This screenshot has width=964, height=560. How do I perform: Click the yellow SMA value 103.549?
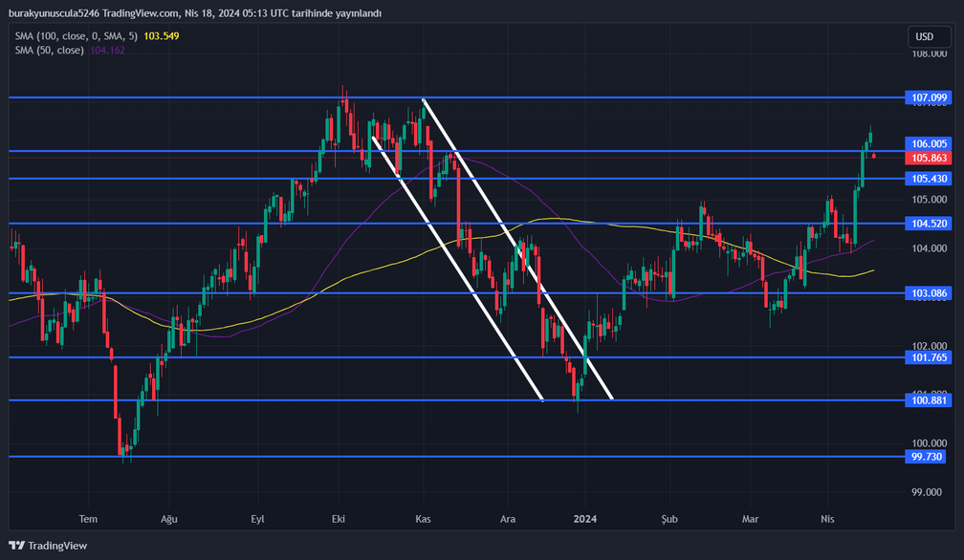coord(161,35)
